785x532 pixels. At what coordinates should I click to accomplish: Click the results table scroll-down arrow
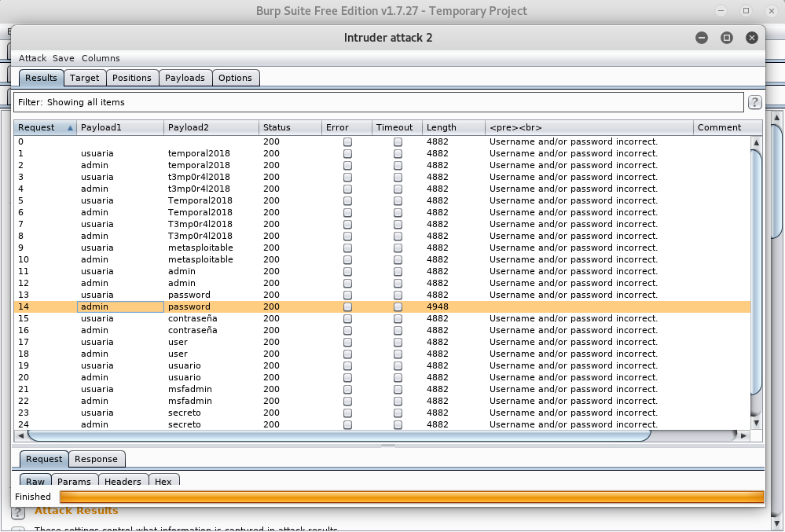pyautogui.click(x=756, y=423)
